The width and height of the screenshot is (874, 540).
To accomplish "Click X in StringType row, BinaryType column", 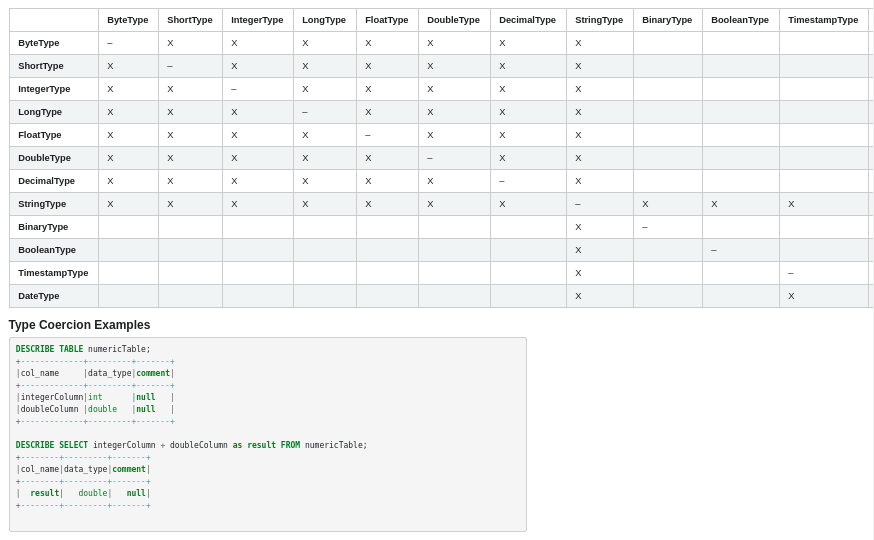I will 645,204.
